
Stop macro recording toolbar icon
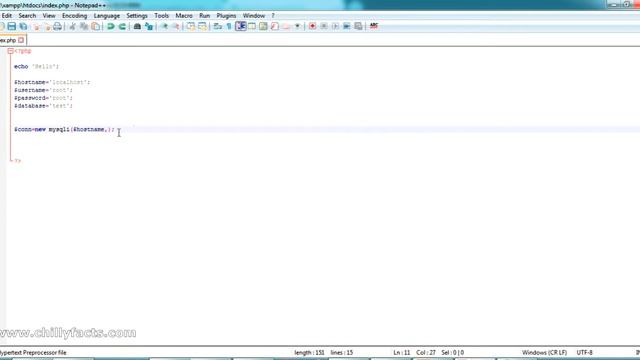click(324, 27)
